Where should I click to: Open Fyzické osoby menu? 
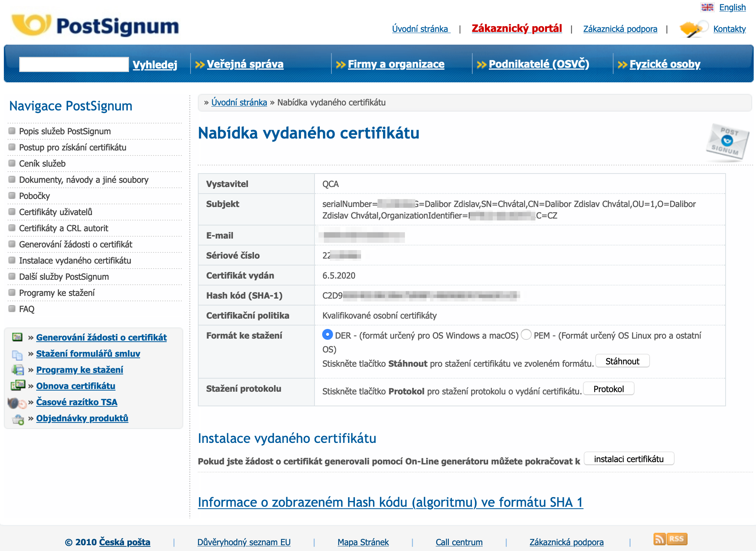point(665,64)
